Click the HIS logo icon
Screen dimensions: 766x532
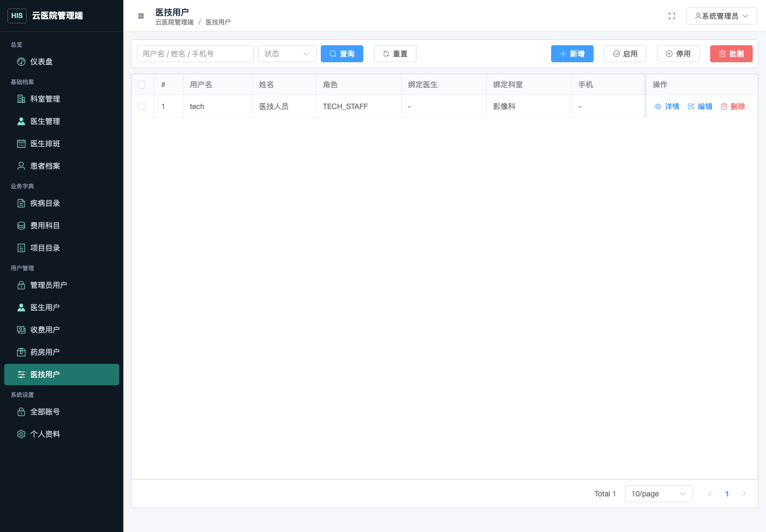point(17,16)
